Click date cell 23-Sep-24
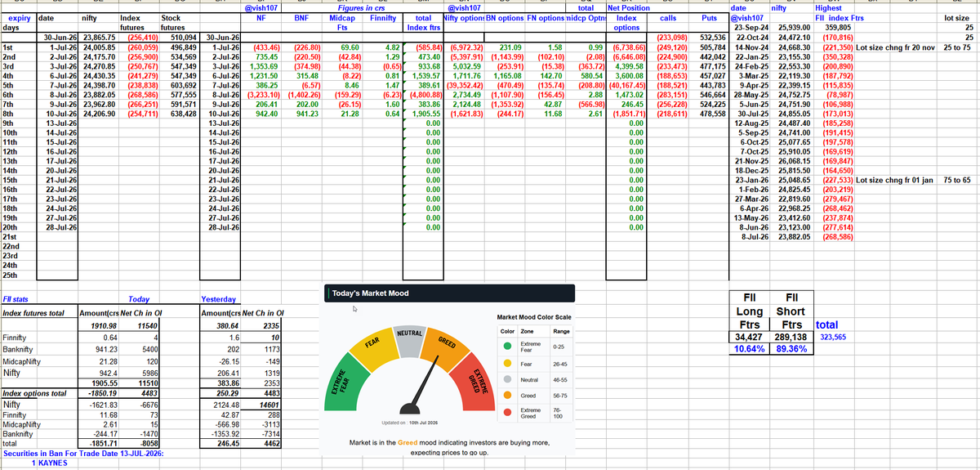 [x=750, y=27]
